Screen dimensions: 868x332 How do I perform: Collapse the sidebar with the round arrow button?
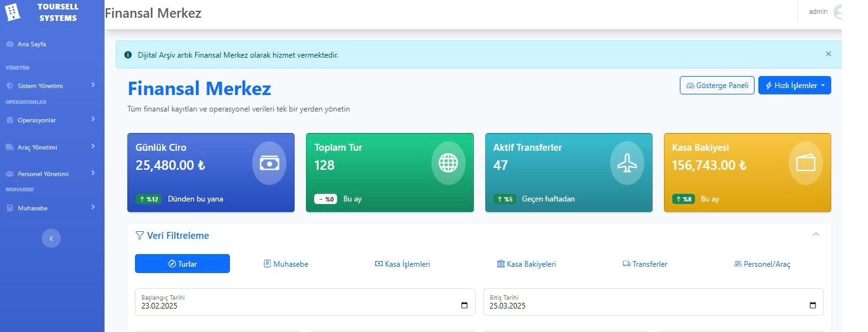pos(51,238)
